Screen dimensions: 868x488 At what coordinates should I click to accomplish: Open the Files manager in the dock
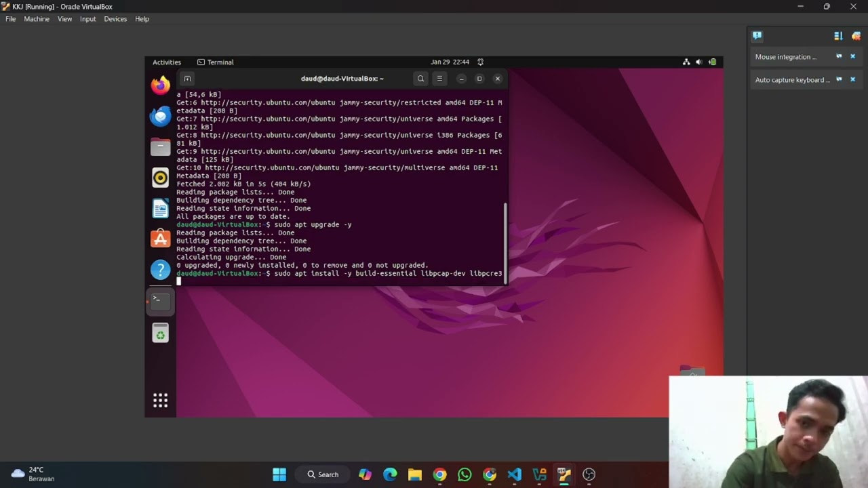tap(160, 147)
